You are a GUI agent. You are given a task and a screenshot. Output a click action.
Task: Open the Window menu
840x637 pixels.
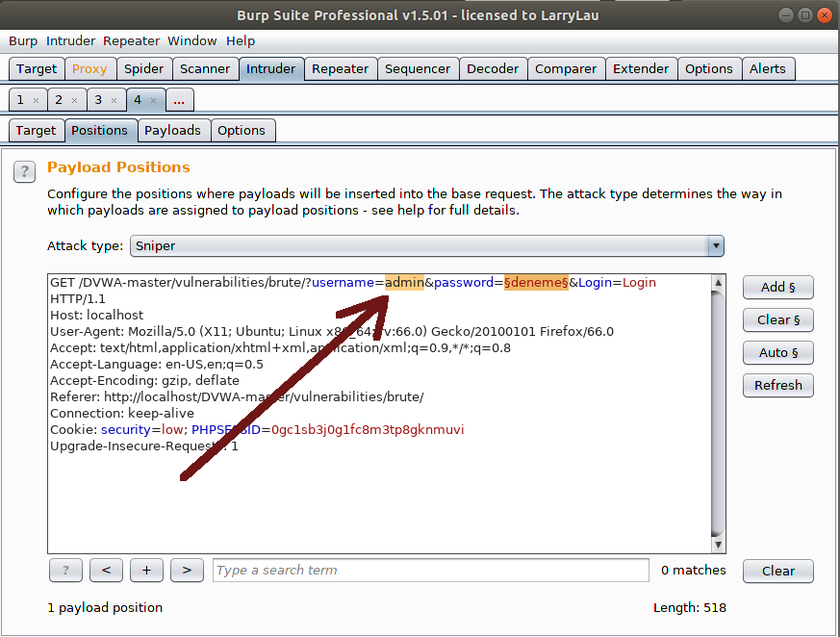(191, 41)
